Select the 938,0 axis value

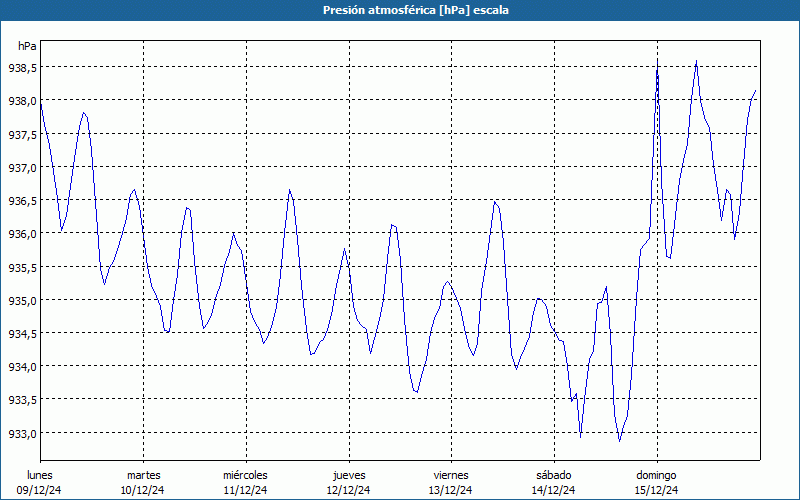point(22,101)
